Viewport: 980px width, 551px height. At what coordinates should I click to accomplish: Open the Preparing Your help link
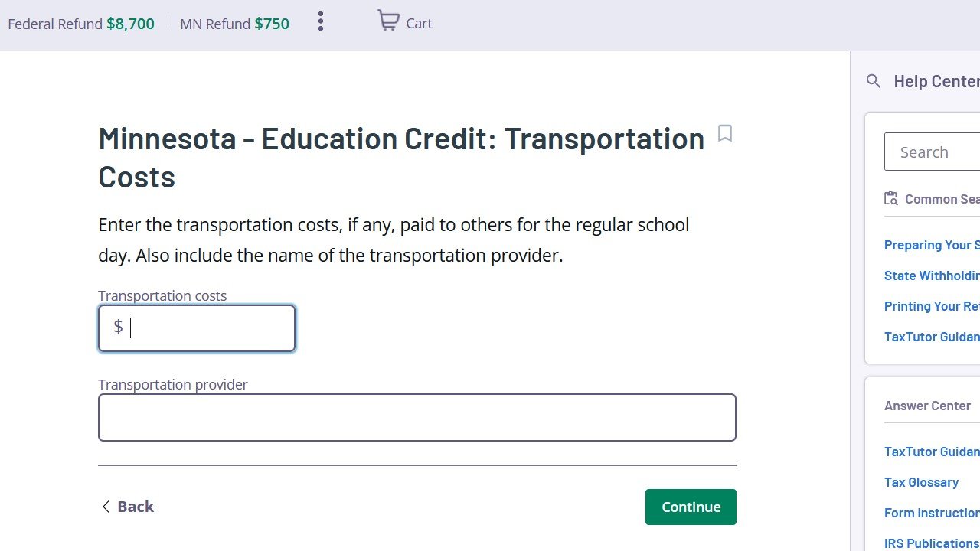(x=932, y=245)
